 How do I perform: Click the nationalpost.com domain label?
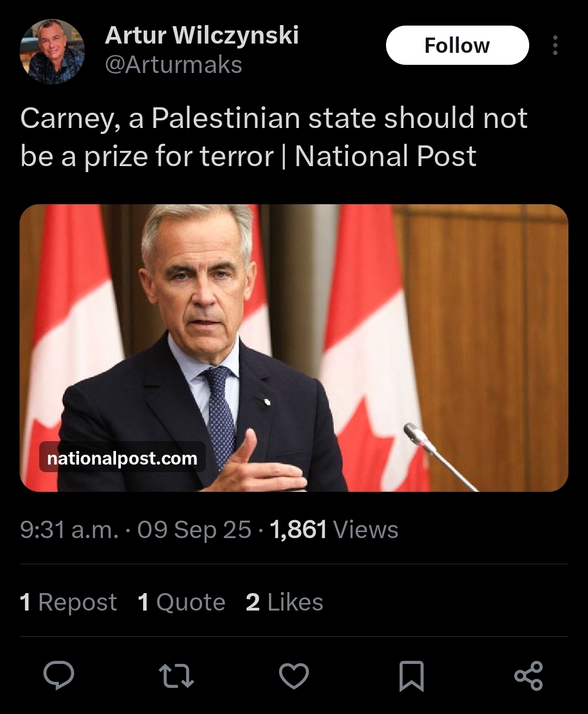click(x=122, y=458)
